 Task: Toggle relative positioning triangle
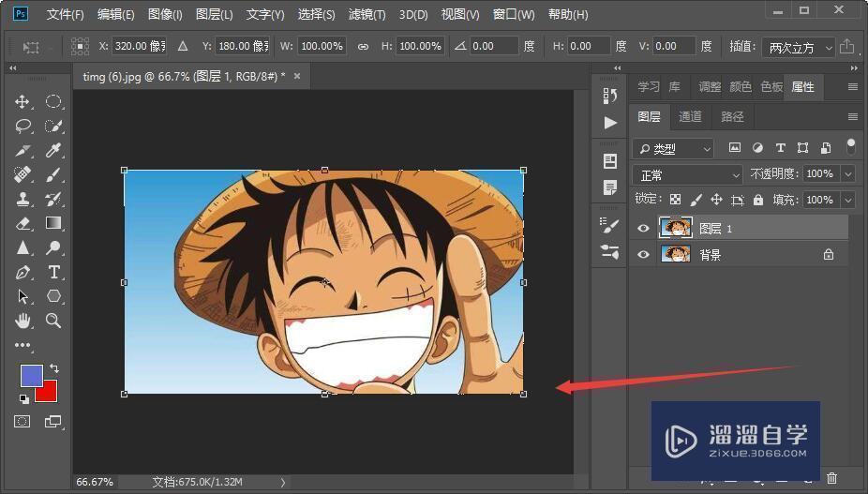pos(183,47)
